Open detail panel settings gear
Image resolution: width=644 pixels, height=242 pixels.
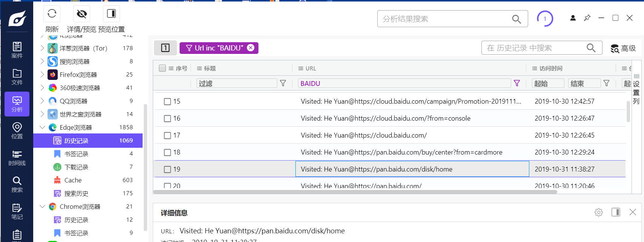tap(599, 212)
